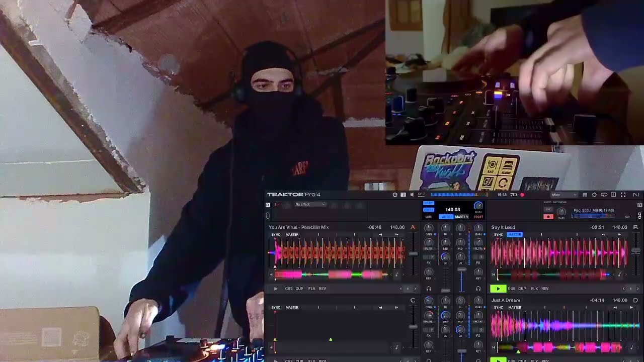
Task: Click the Deck A key lock note icon
Action: click(396, 275)
